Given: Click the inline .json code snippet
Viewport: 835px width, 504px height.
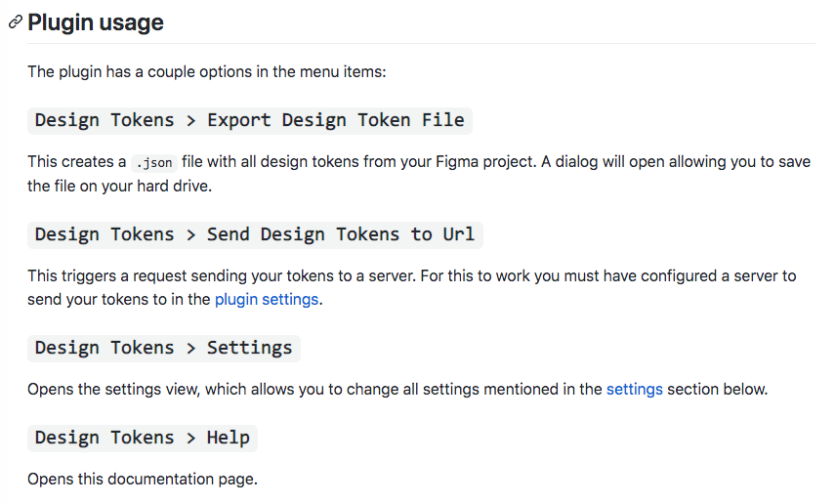Looking at the screenshot, I should pos(154,162).
